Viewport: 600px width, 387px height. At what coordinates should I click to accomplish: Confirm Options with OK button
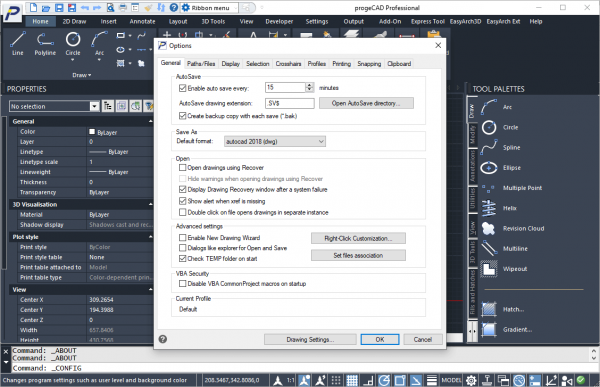[x=380, y=340]
